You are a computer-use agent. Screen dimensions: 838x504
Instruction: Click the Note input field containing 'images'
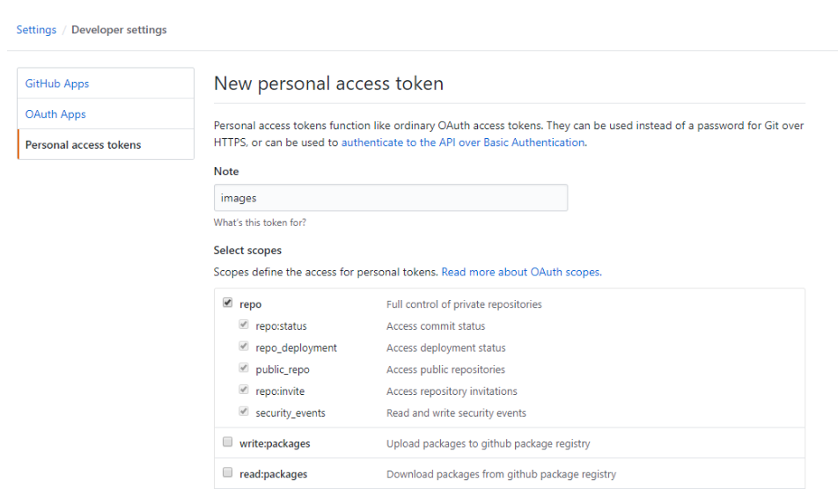click(x=390, y=198)
